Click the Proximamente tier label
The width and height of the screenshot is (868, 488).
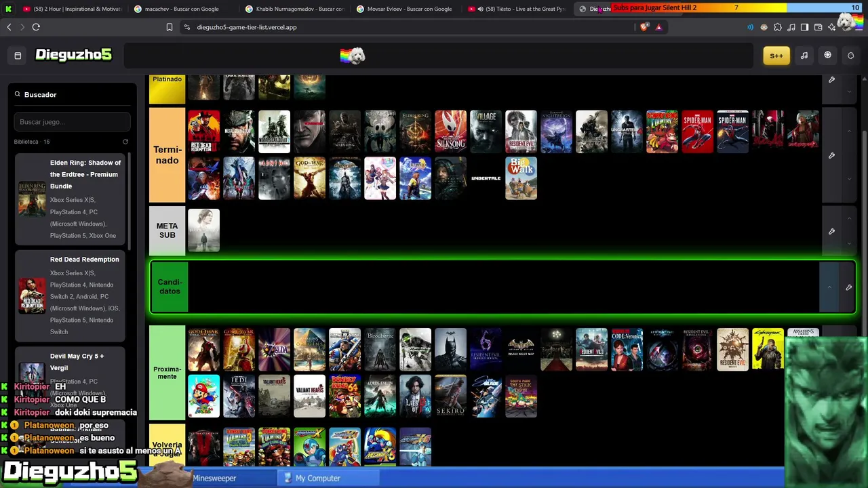coord(167,373)
